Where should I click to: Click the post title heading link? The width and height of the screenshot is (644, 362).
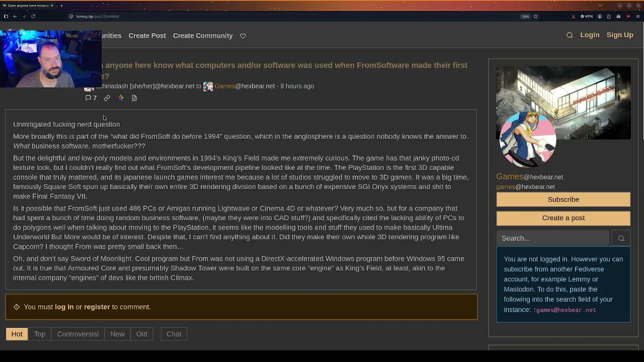(284, 70)
